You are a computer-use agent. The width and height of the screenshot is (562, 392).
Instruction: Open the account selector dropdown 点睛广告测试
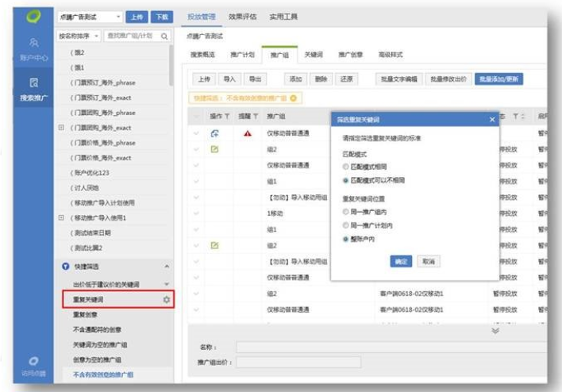click(x=90, y=17)
